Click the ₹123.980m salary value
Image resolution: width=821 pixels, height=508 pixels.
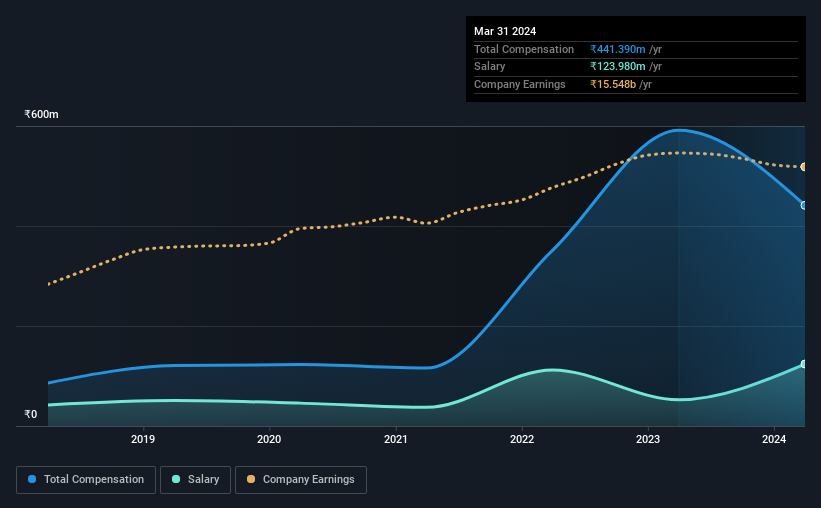pos(618,67)
